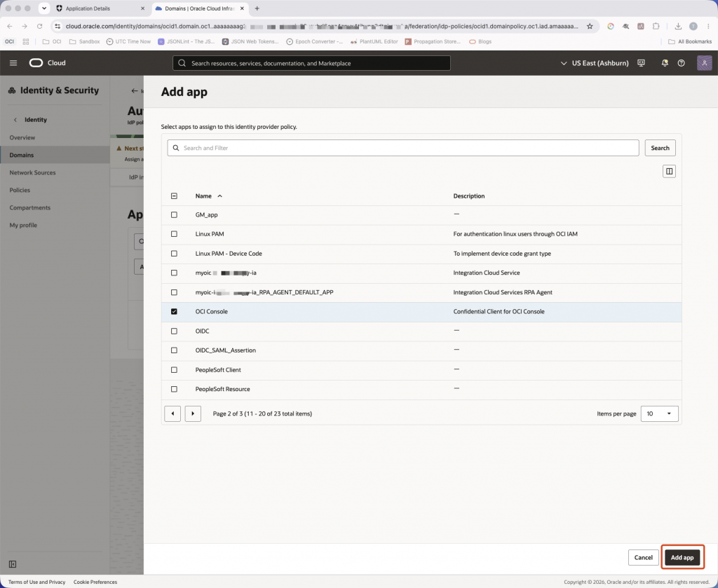This screenshot has height=588, width=718.
Task: Open Policies in the sidebar
Action: coord(20,190)
